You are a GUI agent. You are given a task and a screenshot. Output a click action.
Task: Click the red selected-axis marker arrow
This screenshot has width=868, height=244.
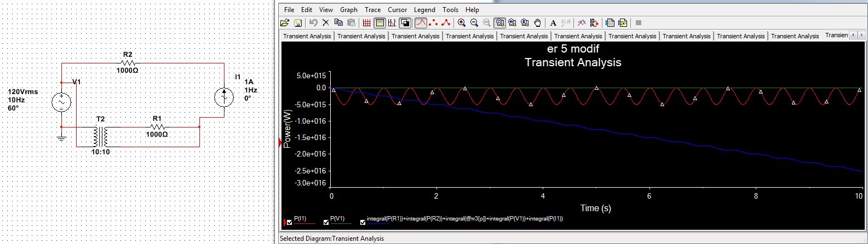[280, 143]
